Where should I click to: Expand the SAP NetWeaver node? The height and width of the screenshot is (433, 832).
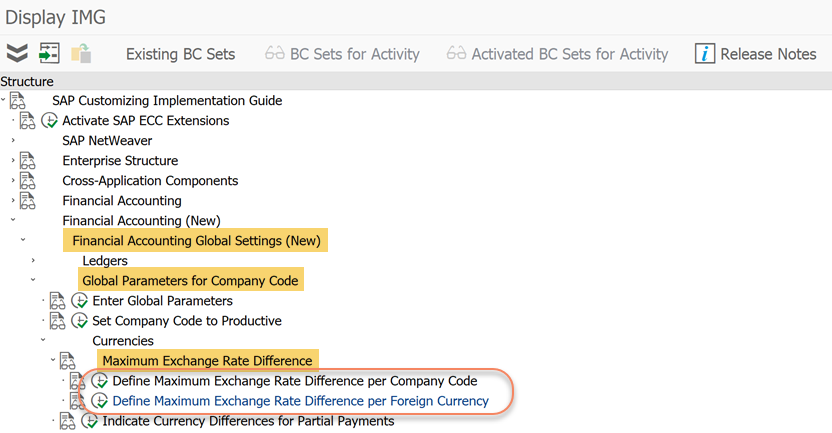click(x=13, y=141)
